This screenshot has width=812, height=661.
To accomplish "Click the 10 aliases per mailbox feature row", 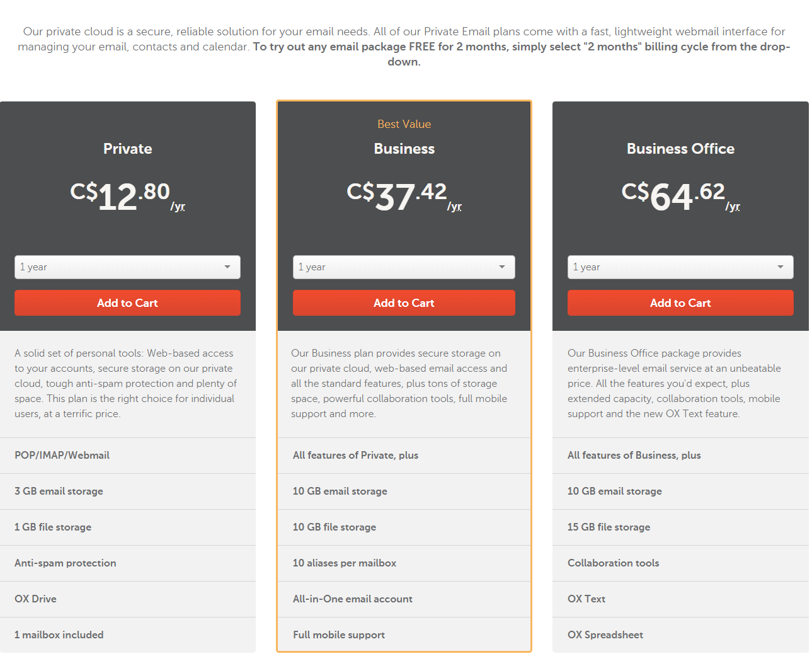I will pos(345,563).
